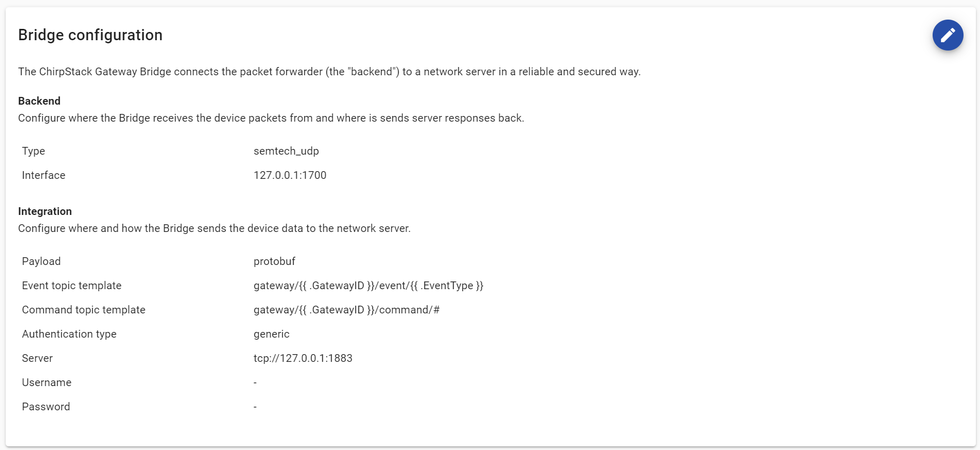Click the Authentication type label
The image size is (980, 450).
click(69, 334)
